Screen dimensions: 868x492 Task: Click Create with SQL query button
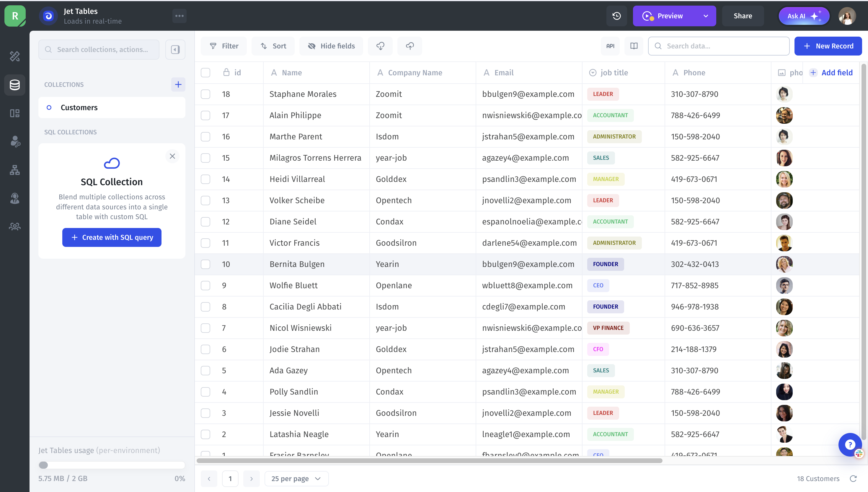pyautogui.click(x=112, y=237)
